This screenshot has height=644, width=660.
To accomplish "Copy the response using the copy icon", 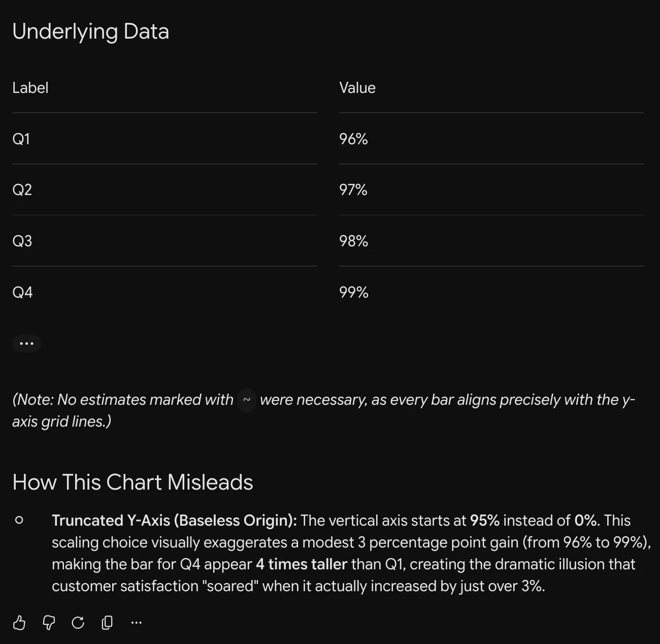I will tap(107, 622).
